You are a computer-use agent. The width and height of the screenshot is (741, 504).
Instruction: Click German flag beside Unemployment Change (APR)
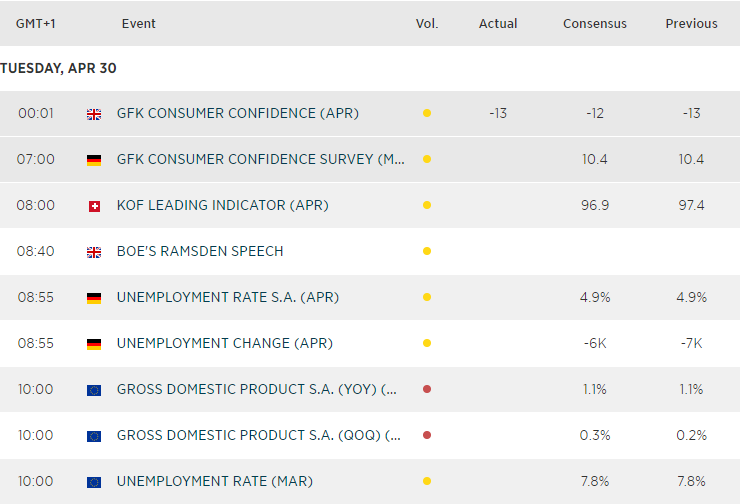pyautogui.click(x=94, y=344)
